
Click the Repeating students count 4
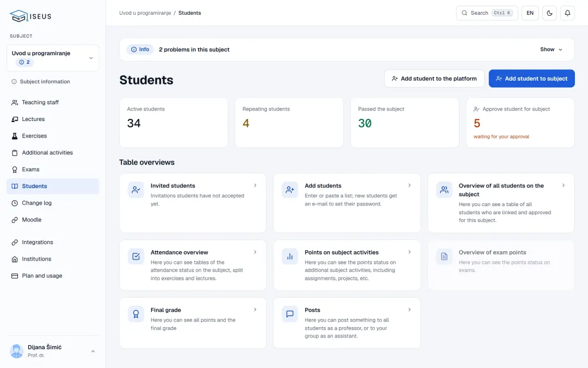(246, 123)
